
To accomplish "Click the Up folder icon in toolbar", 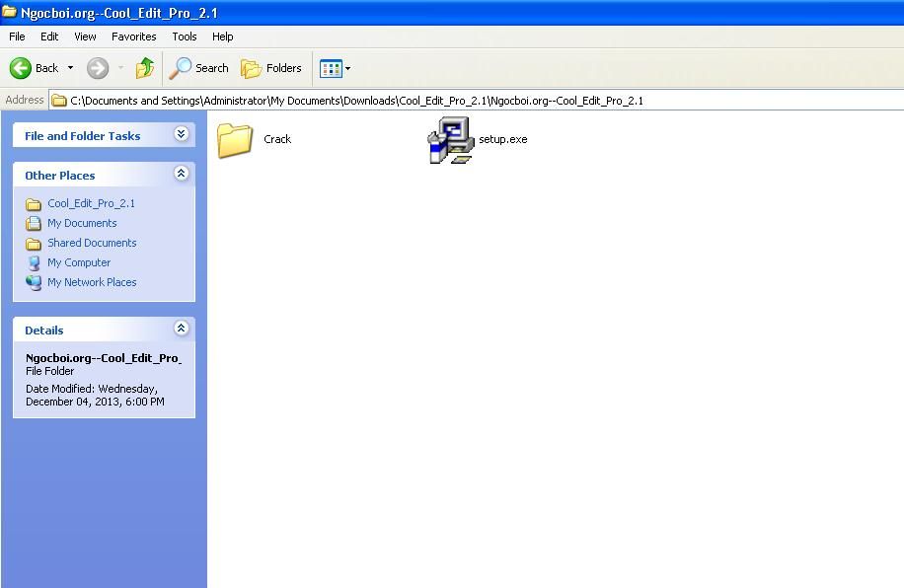I will click(x=145, y=68).
